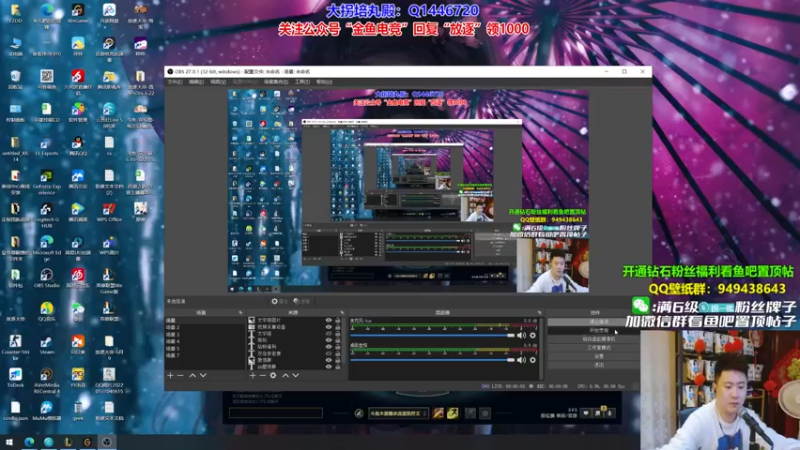Move the selected scene down

click(203, 376)
